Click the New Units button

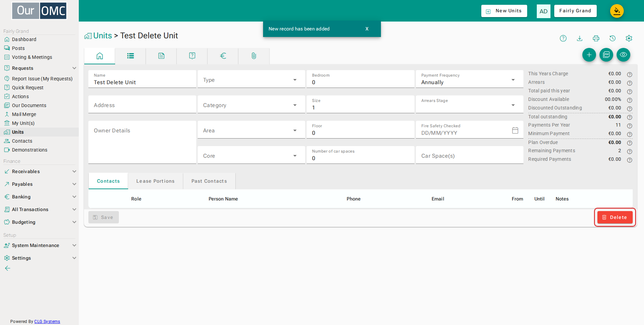tap(504, 11)
